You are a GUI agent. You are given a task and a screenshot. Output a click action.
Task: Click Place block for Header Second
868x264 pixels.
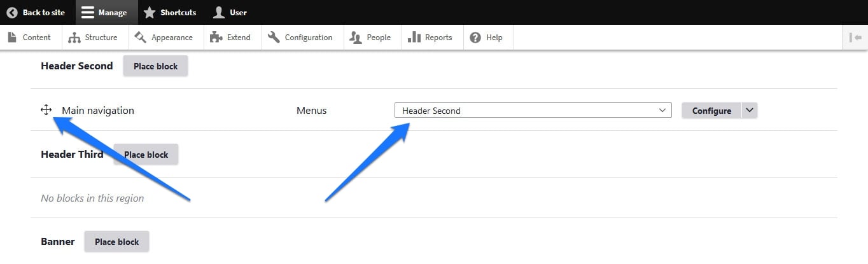[x=155, y=66]
